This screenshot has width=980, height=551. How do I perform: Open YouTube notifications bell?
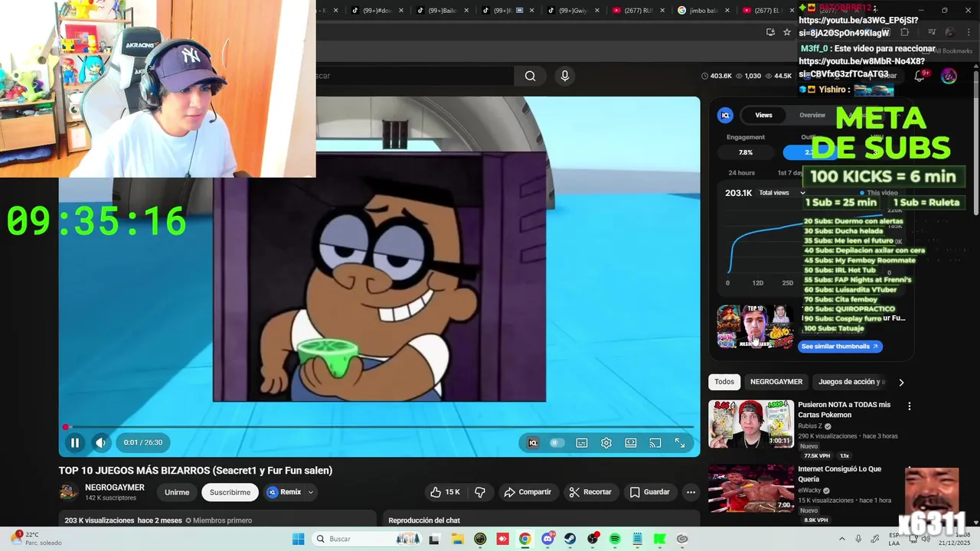(920, 76)
